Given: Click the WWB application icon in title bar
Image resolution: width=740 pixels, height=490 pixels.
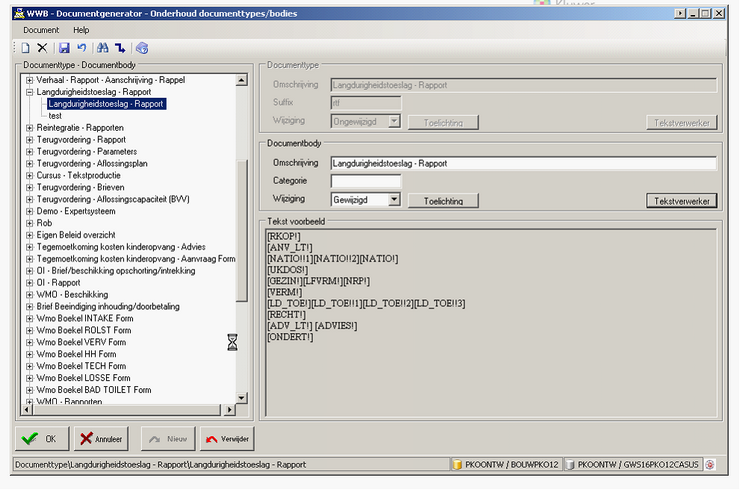Looking at the screenshot, I should tap(19, 13).
